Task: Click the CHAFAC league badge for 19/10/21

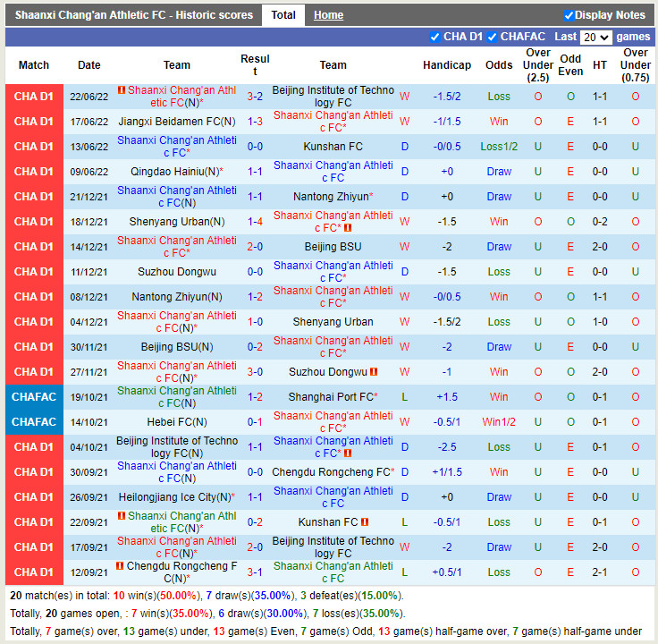Action: pos(34,397)
